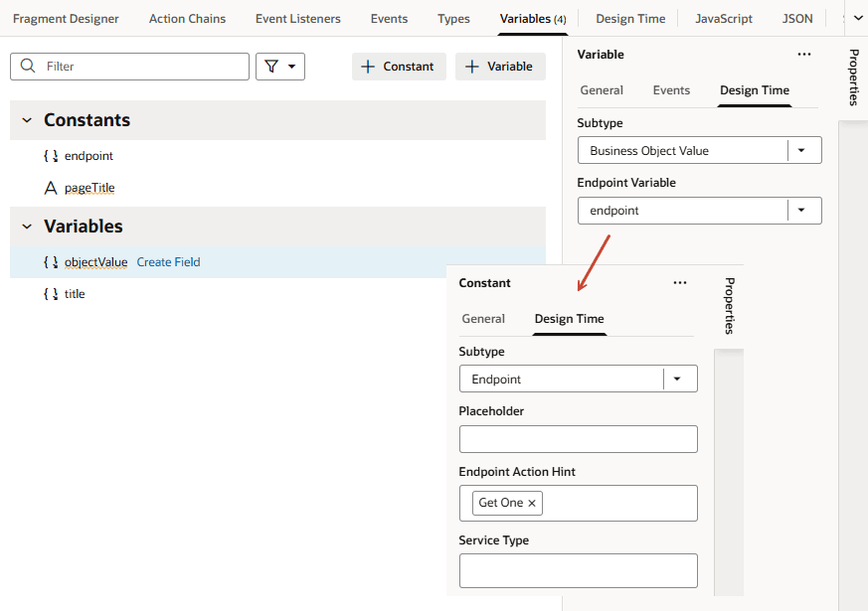
Task: Click the filter funnel icon
Action: (x=272, y=66)
